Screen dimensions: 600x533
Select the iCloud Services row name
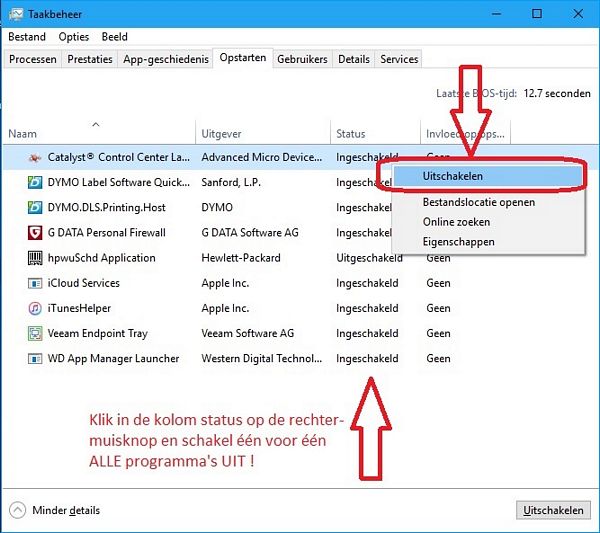[x=83, y=283]
